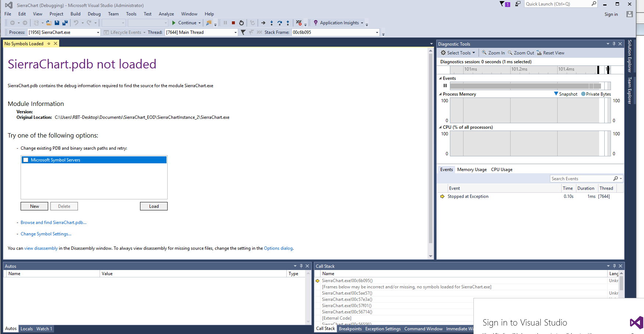Restart debugging with the circular arrow
The image size is (644, 334).
[241, 23]
